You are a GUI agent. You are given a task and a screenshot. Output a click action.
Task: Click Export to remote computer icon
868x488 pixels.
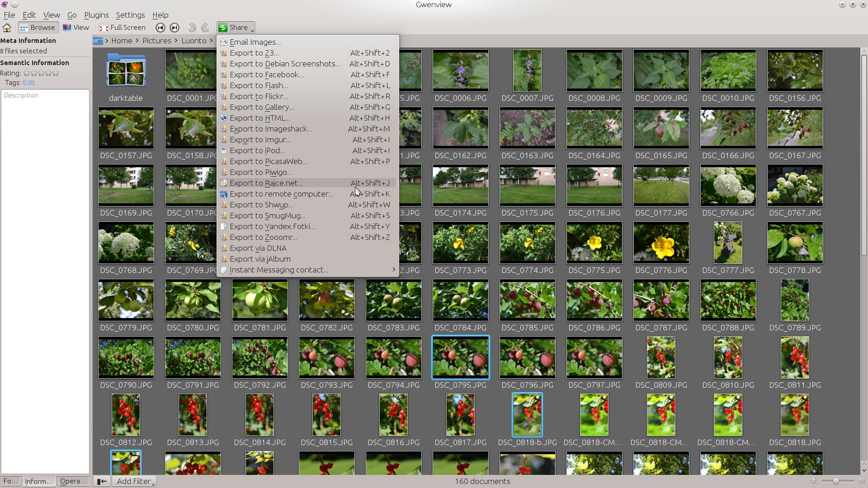click(223, 194)
